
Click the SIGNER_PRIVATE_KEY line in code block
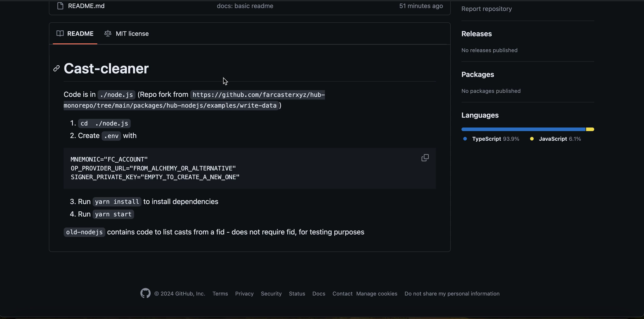point(155,177)
